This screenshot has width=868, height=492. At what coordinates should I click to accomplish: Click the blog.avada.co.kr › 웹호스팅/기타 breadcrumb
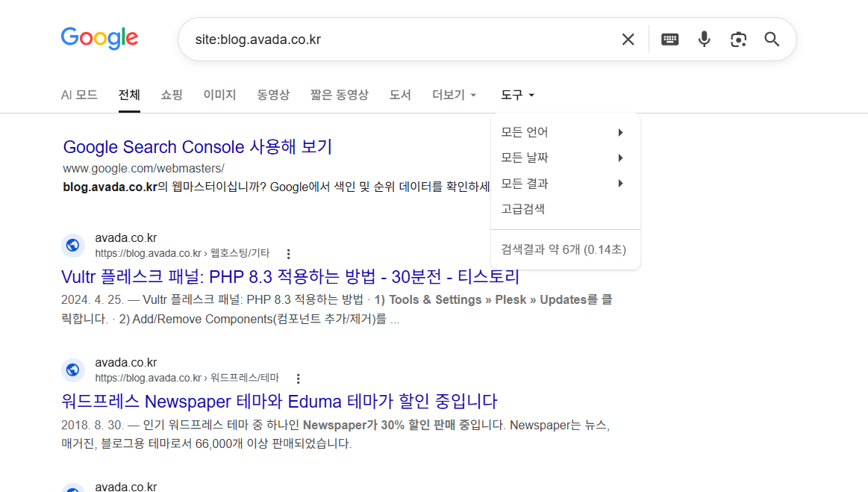click(x=182, y=253)
